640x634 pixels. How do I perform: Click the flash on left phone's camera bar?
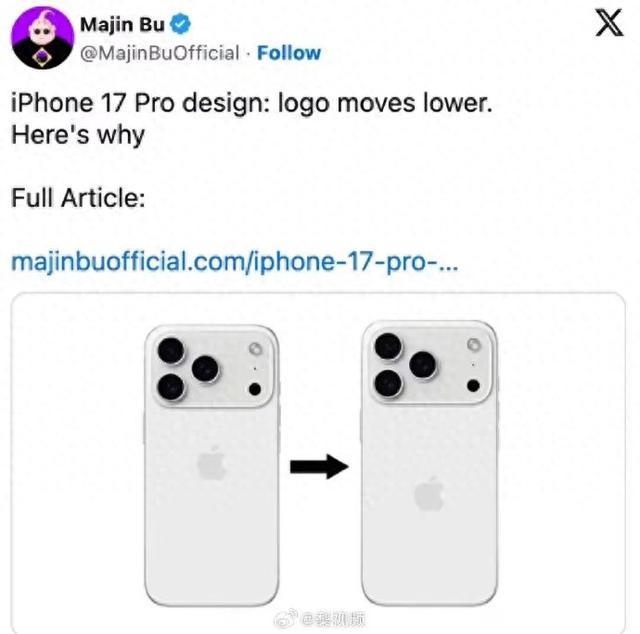tap(256, 349)
